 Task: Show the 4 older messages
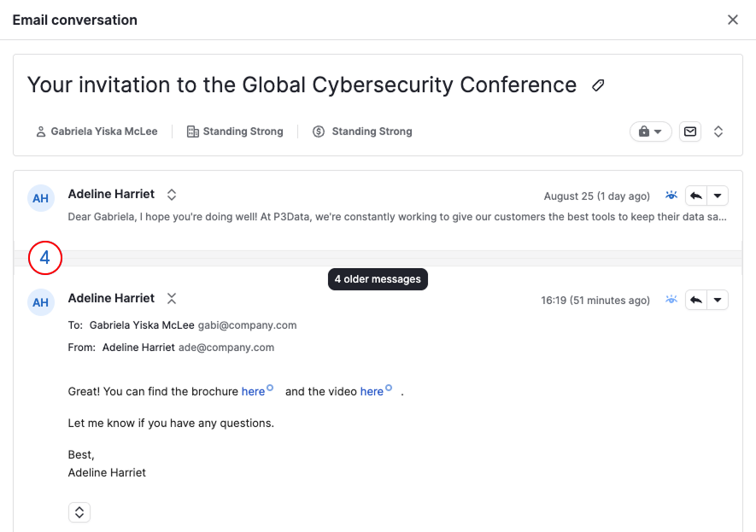click(44, 258)
